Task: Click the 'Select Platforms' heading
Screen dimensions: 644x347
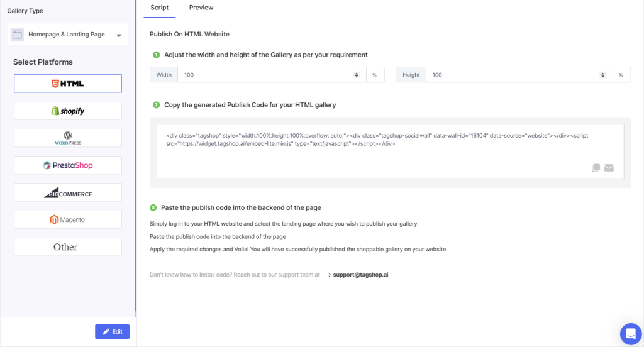Action: tap(43, 62)
